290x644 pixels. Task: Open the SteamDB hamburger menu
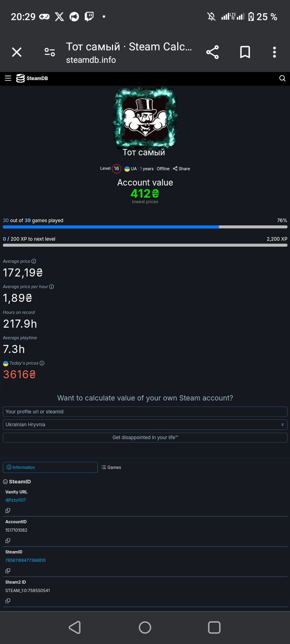click(8, 78)
